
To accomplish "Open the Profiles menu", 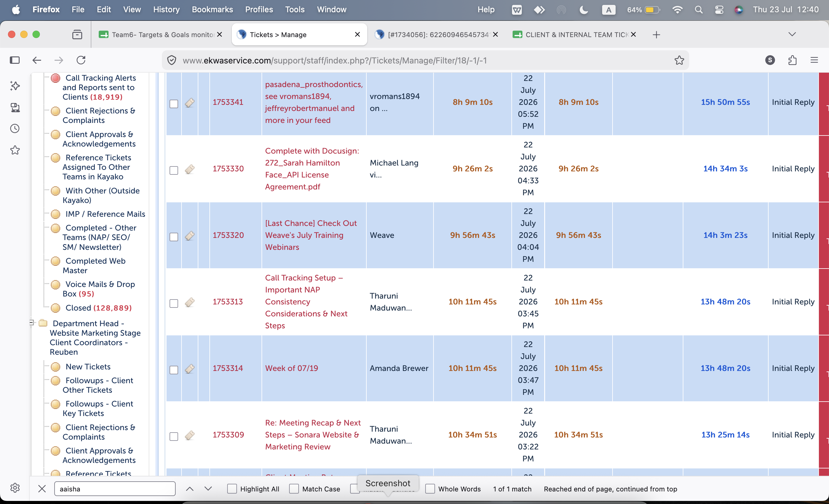I will click(259, 10).
